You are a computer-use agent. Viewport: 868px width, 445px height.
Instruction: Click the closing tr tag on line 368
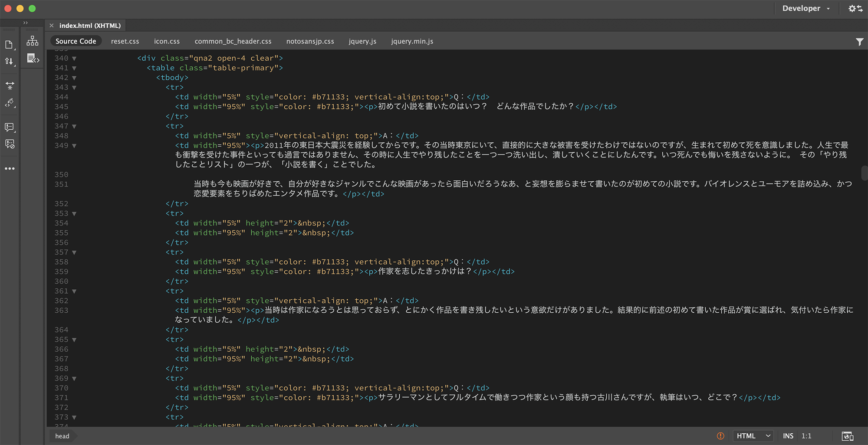pos(177,368)
